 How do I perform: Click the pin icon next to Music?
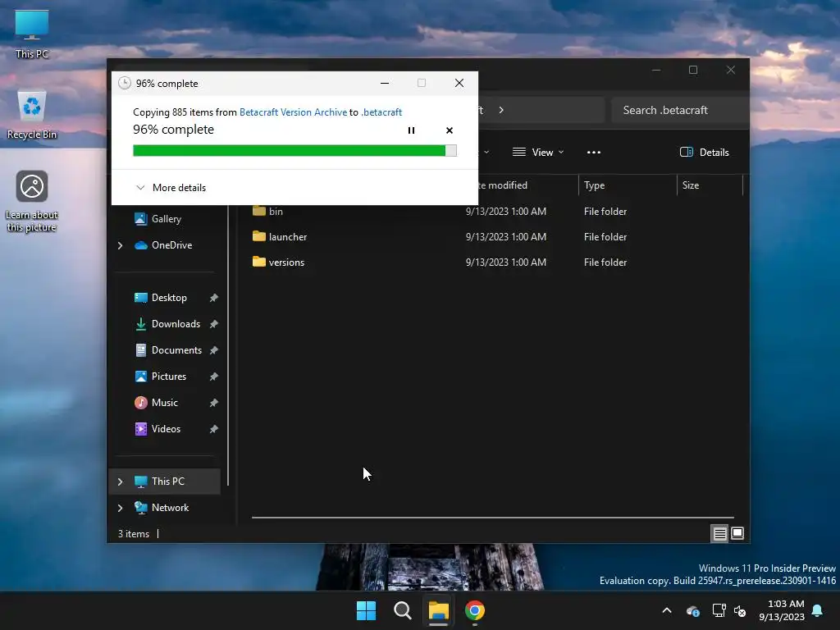point(214,403)
